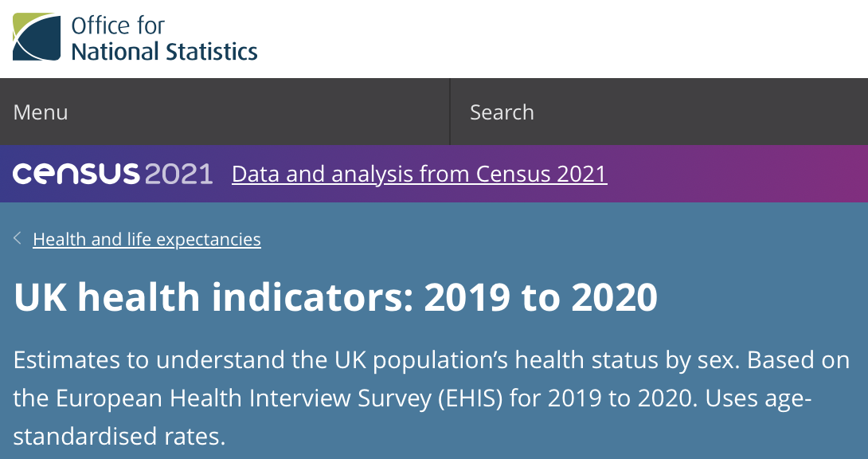Go back to Health and life expectancies
The height and width of the screenshot is (459, 868).
(147, 239)
